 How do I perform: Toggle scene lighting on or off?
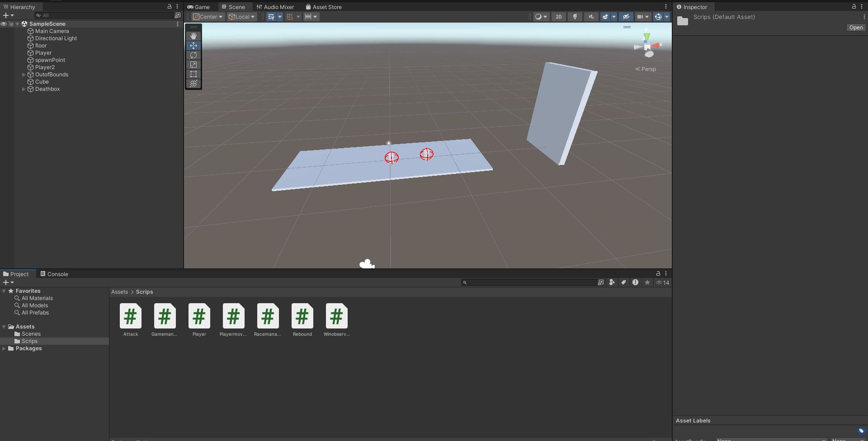(x=575, y=17)
